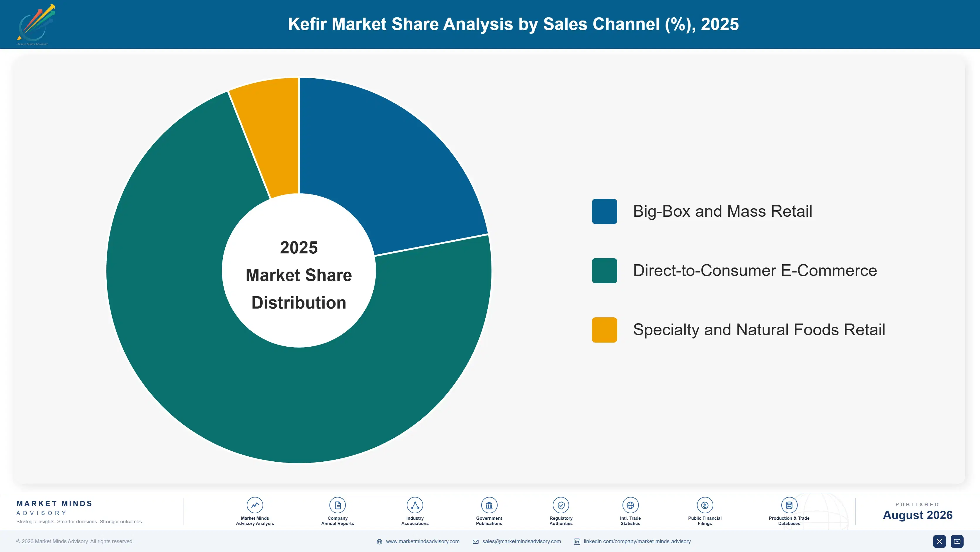The height and width of the screenshot is (552, 980).
Task: Click the Direct-to-Consumer E-Commerce legend label
Action: click(755, 271)
